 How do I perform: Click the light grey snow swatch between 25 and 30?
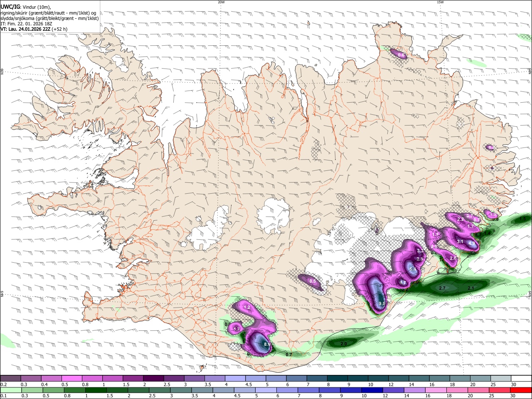pyautogui.click(x=501, y=379)
